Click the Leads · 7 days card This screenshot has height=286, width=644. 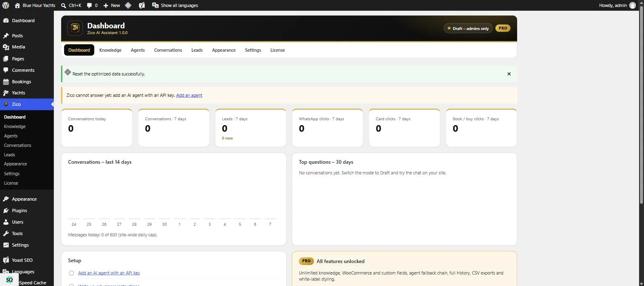251,128
